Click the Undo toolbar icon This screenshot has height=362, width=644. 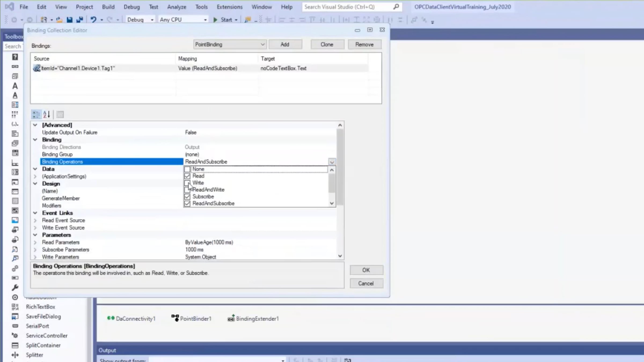point(93,20)
